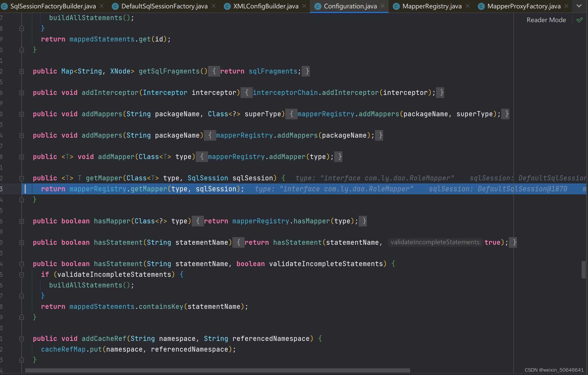Toggle Reader Mode
The image size is (588, 375).
546,20
